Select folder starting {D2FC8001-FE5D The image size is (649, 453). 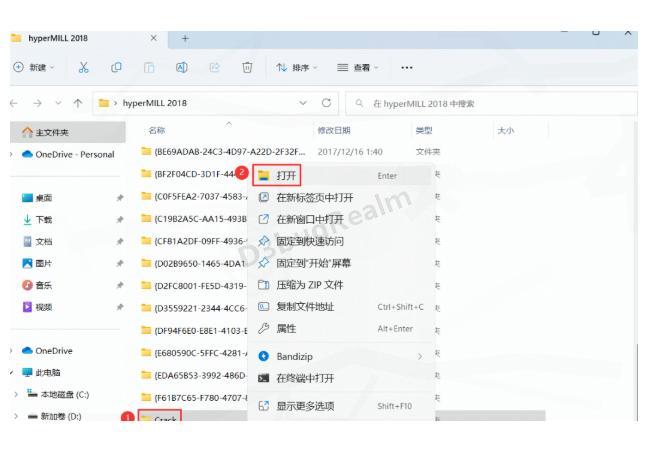(x=194, y=286)
